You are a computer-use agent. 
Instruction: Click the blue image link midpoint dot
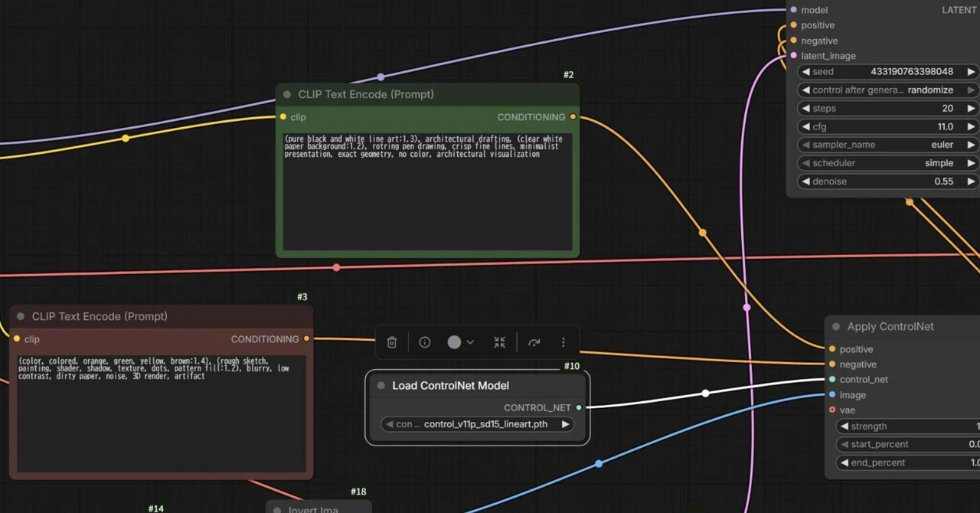[x=599, y=463]
